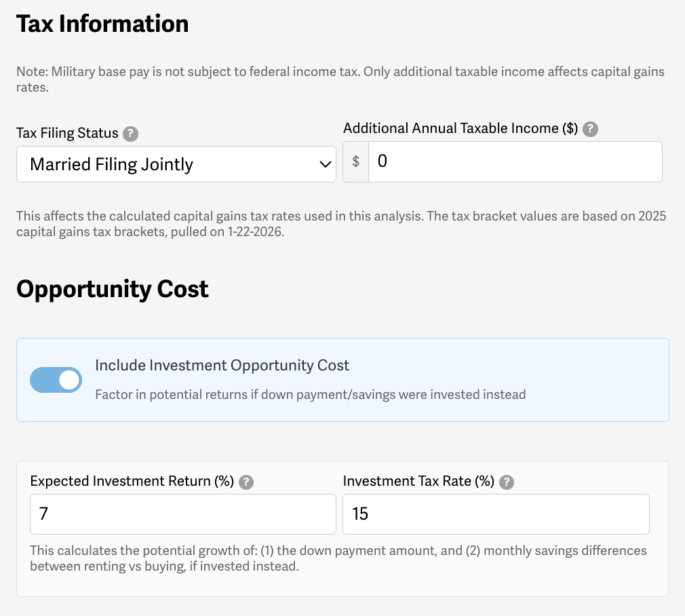Click the Tax Filing Status help icon
The image size is (685, 616).
coord(131,134)
